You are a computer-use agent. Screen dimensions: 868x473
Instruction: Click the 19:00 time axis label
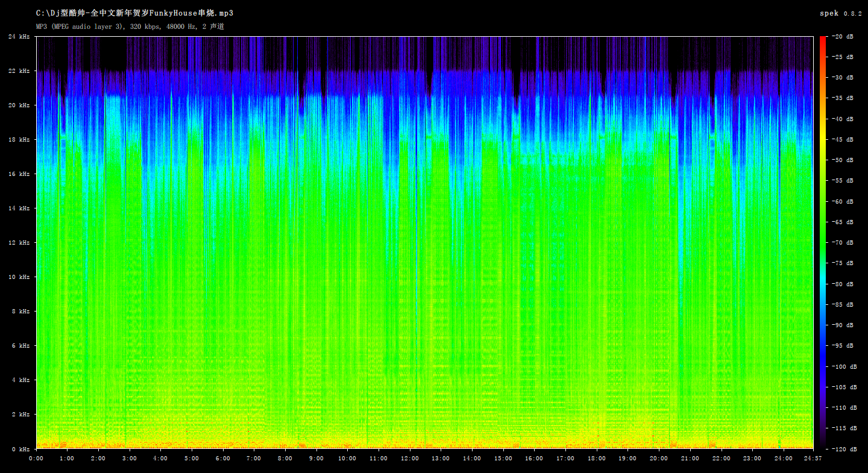627,459
